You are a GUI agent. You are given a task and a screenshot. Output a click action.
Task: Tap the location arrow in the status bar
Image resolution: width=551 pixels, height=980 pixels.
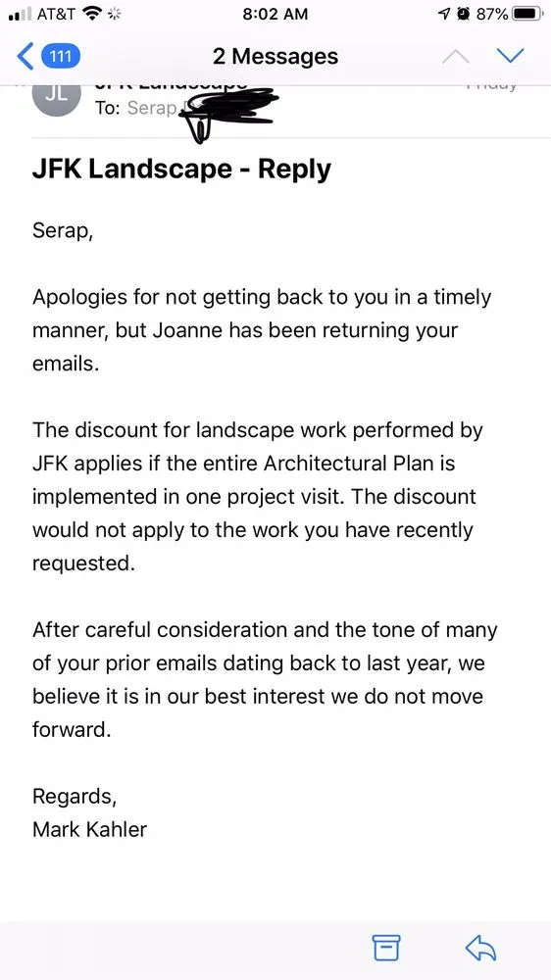pos(443,14)
